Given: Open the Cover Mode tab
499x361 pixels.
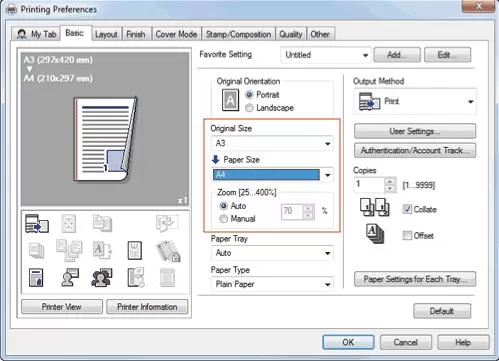Looking at the screenshot, I should 176,34.
